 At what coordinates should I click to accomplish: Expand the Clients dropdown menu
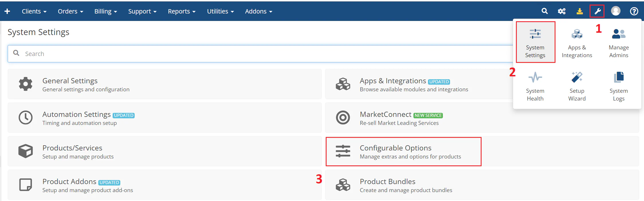tap(34, 11)
